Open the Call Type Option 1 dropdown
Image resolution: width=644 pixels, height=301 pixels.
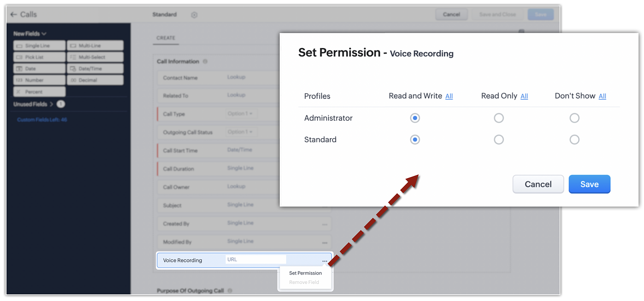pos(240,114)
